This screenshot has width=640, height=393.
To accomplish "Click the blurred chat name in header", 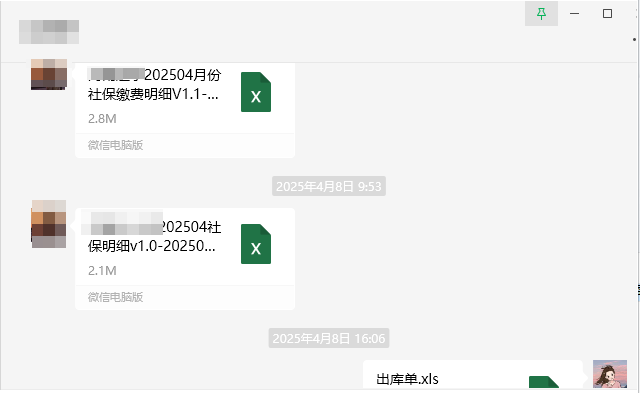I will 49,32.
